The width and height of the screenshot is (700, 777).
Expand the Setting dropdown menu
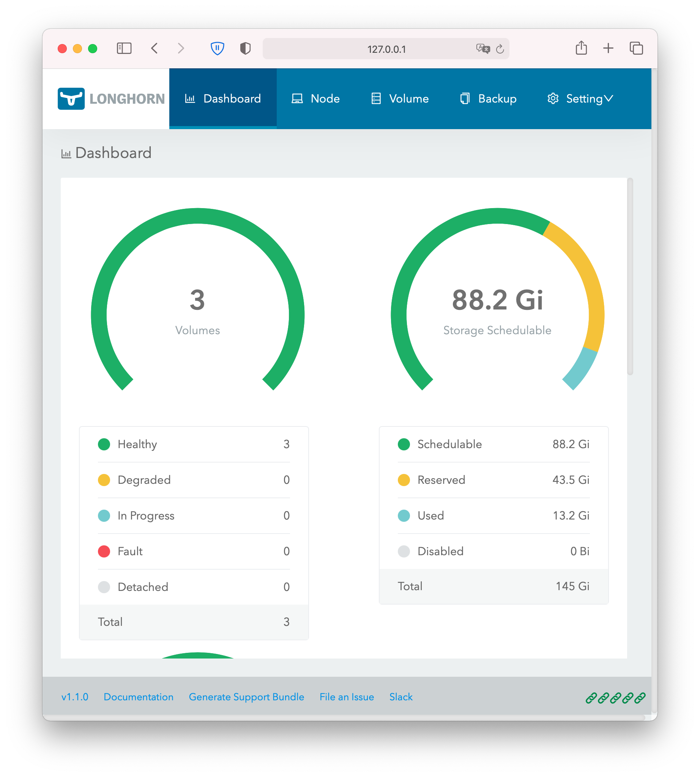tap(580, 99)
